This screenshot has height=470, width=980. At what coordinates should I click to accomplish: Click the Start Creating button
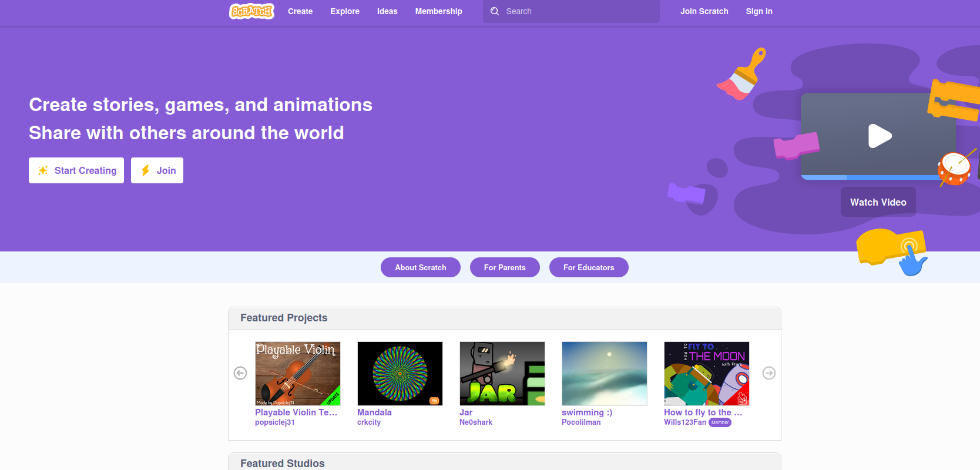(76, 170)
